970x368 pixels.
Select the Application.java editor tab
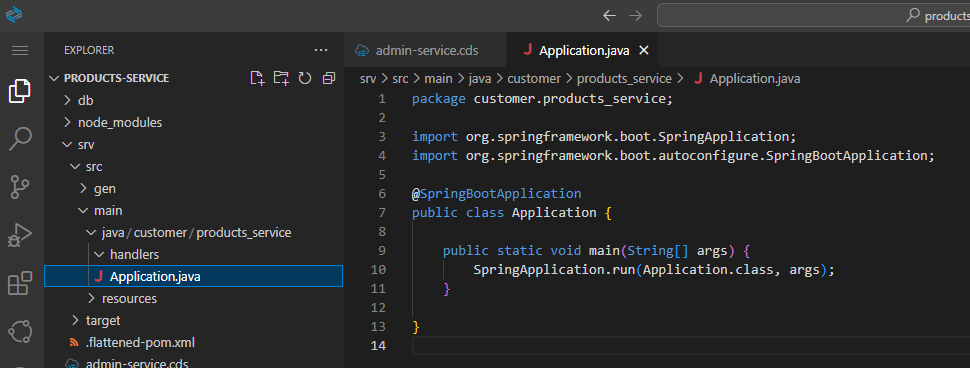582,51
